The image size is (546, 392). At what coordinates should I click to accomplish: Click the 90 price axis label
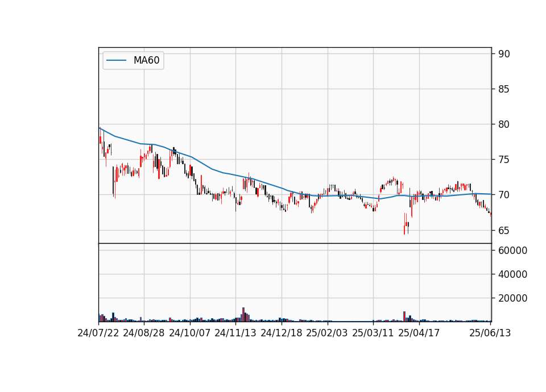[504, 54]
